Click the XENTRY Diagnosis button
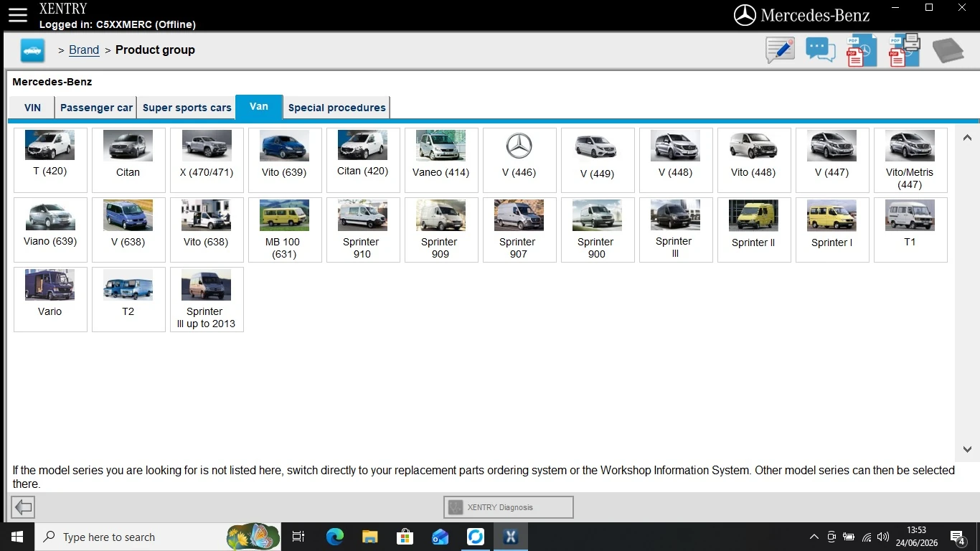 click(x=509, y=507)
